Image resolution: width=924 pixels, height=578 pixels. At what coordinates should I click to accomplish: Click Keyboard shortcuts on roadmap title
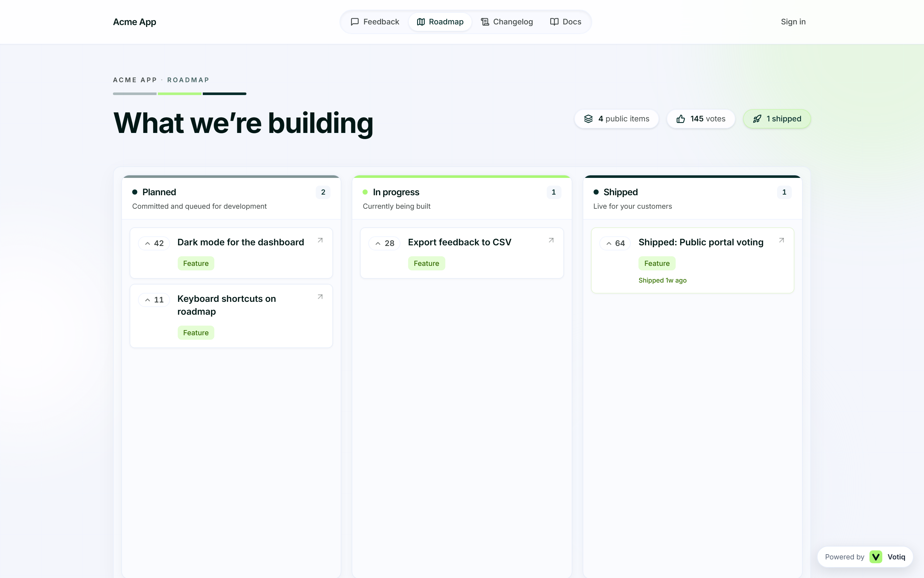(x=227, y=305)
